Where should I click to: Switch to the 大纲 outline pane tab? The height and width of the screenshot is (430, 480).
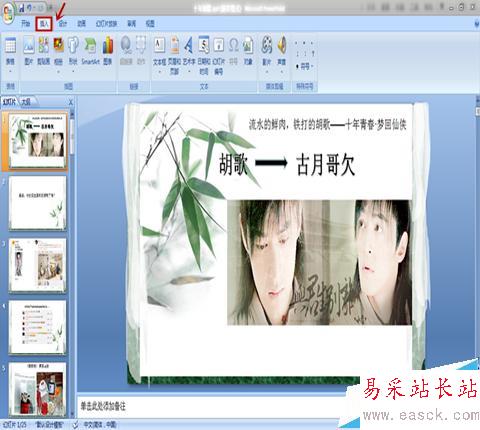26,102
